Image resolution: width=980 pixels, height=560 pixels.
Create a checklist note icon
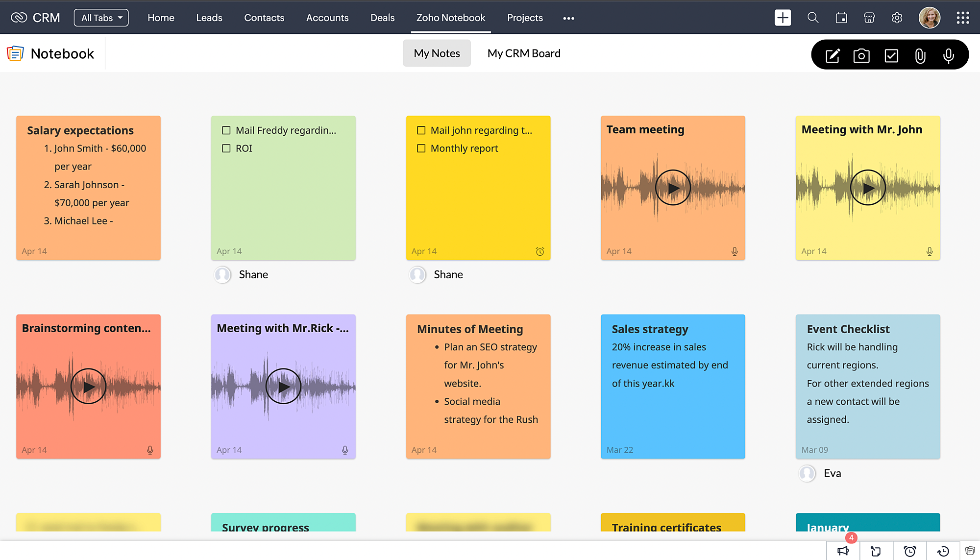click(891, 55)
